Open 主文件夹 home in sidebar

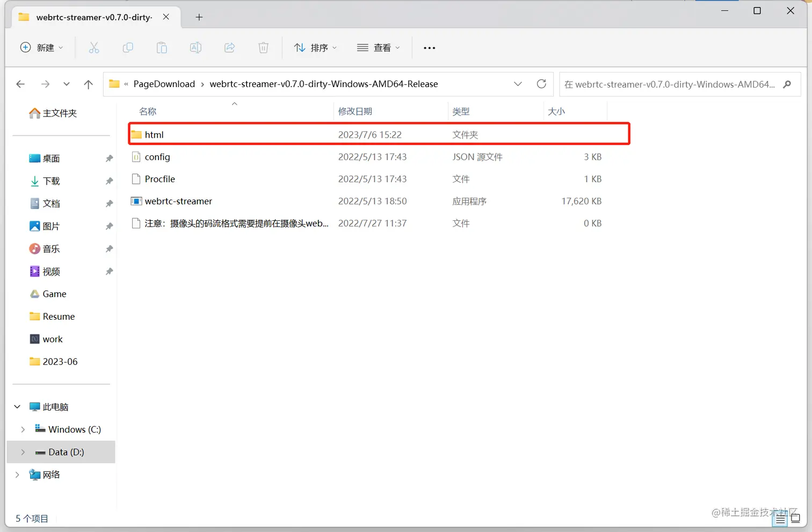point(53,113)
